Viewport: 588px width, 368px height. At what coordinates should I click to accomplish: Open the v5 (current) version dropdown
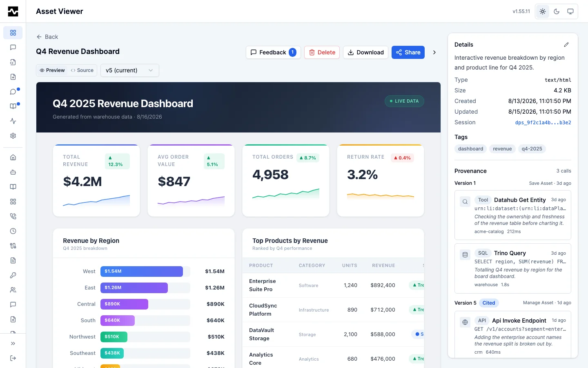(x=130, y=70)
